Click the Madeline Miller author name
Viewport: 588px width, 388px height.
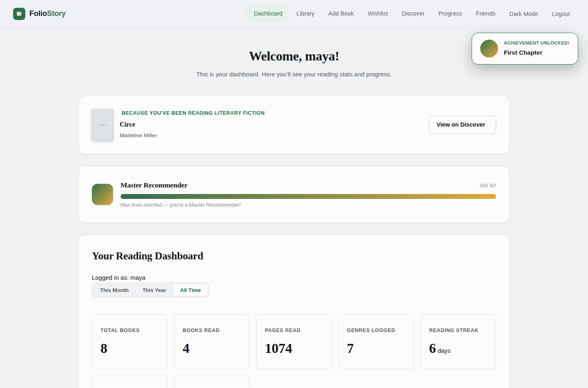pyautogui.click(x=138, y=136)
